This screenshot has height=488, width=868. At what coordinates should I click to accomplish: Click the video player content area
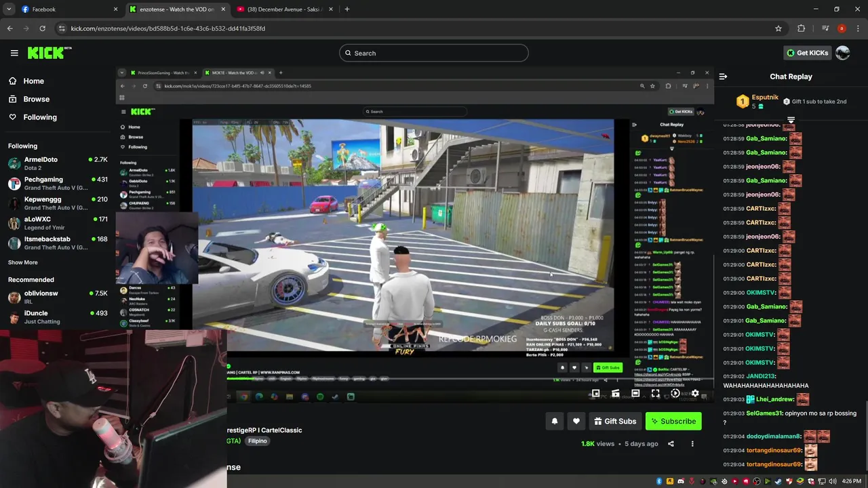pyautogui.click(x=414, y=234)
